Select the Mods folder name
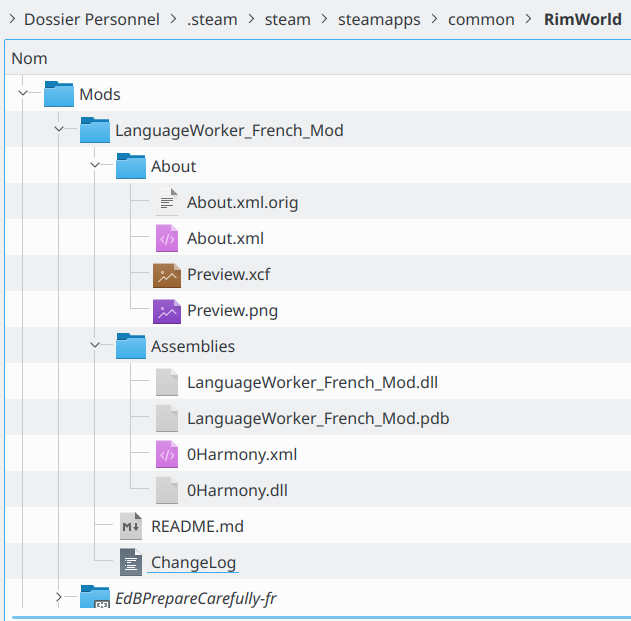 click(100, 95)
